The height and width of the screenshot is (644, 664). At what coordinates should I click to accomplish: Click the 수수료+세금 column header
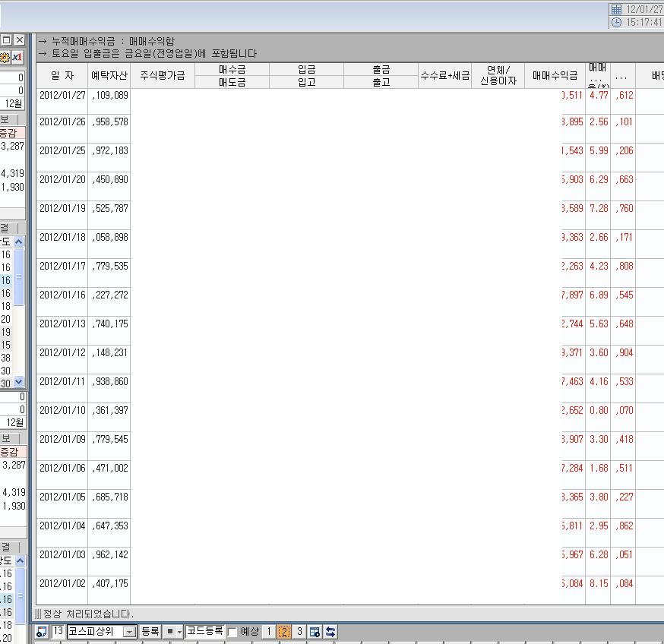[x=445, y=76]
